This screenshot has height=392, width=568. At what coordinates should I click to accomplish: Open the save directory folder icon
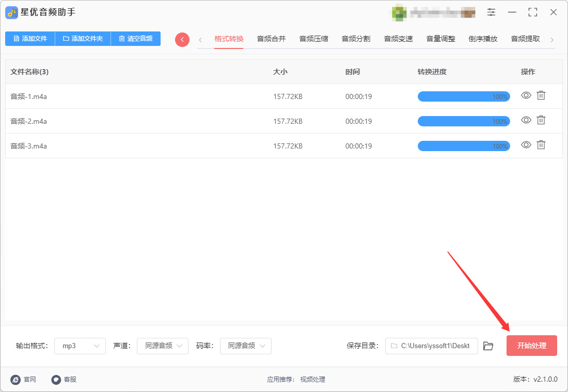[488, 346]
